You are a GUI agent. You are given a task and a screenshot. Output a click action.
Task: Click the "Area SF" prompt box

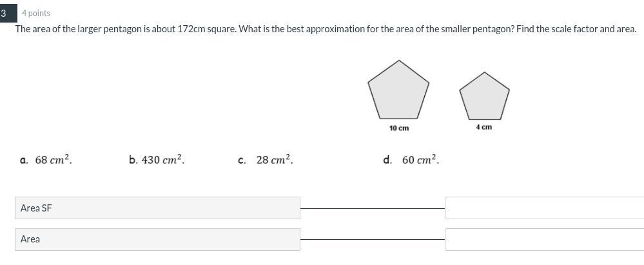pyautogui.click(x=158, y=208)
